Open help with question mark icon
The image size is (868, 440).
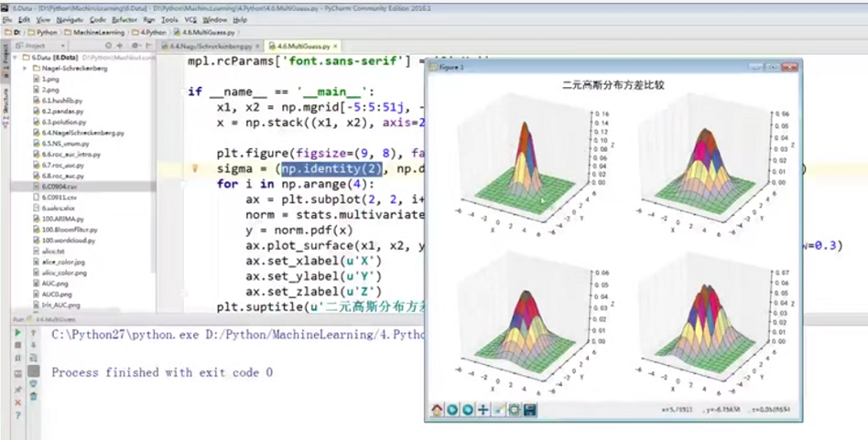coord(17,415)
